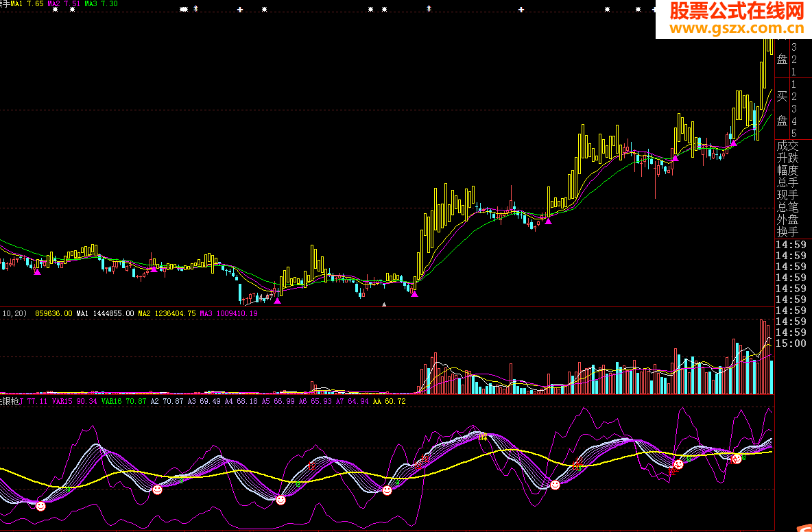This screenshot has height=532, width=812.
Task: Select the leftmost magenta triangle on price chart
Action: tap(37, 271)
